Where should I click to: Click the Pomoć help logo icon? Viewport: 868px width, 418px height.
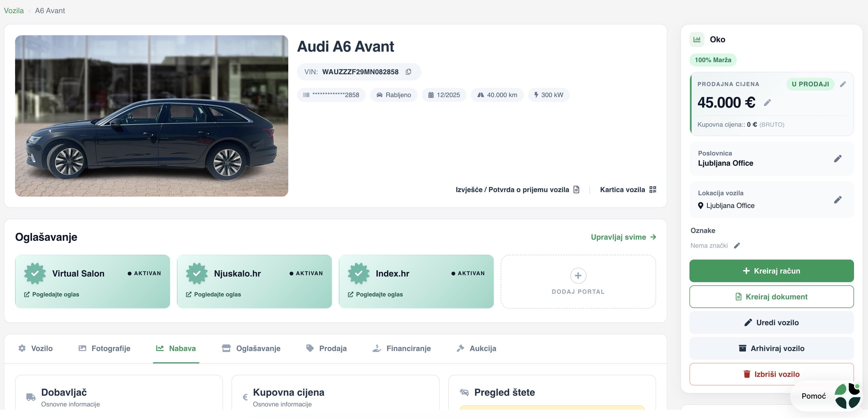848,396
